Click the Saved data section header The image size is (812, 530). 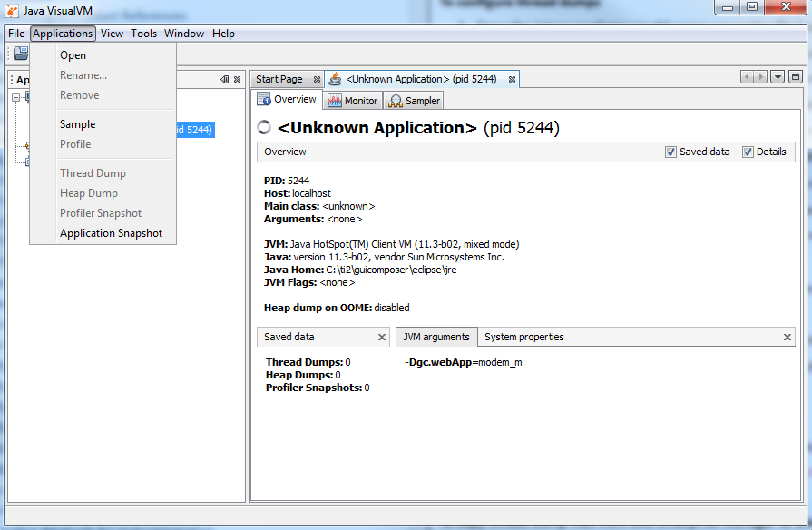[289, 337]
